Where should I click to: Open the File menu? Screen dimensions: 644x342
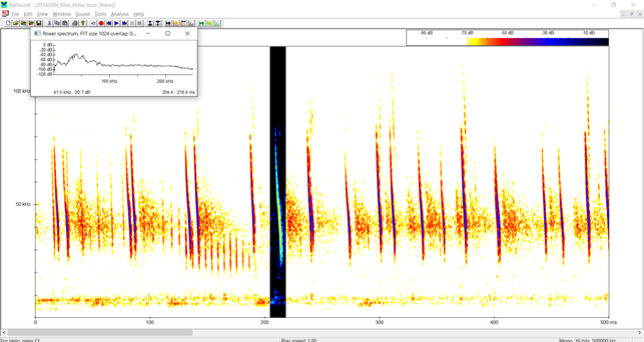[15, 14]
